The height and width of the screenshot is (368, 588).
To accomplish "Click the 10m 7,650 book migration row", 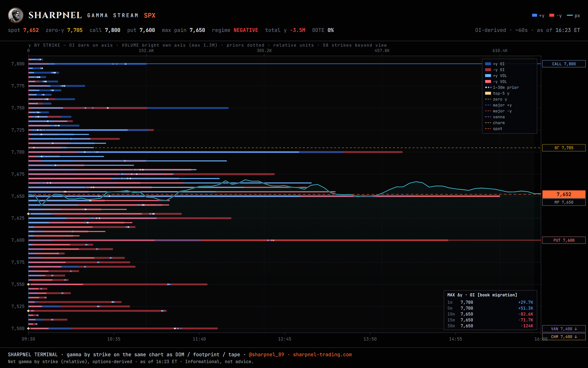I will 490,314.
